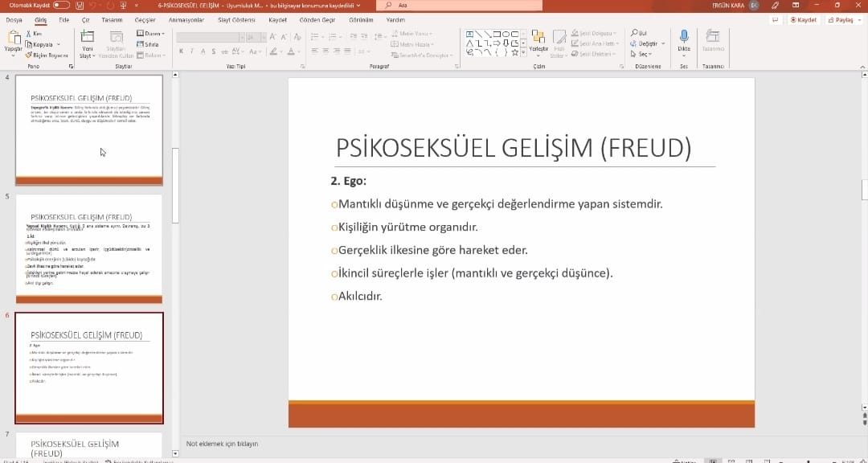
Task: Click the Dikte microphone icon
Action: [684, 36]
